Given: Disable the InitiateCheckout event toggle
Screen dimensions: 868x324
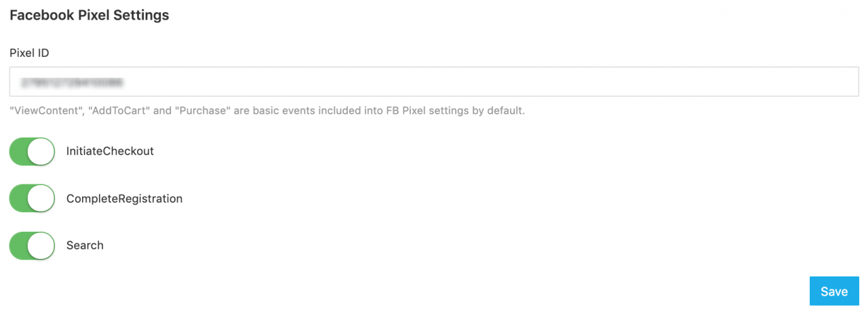Looking at the screenshot, I should pos(32,152).
